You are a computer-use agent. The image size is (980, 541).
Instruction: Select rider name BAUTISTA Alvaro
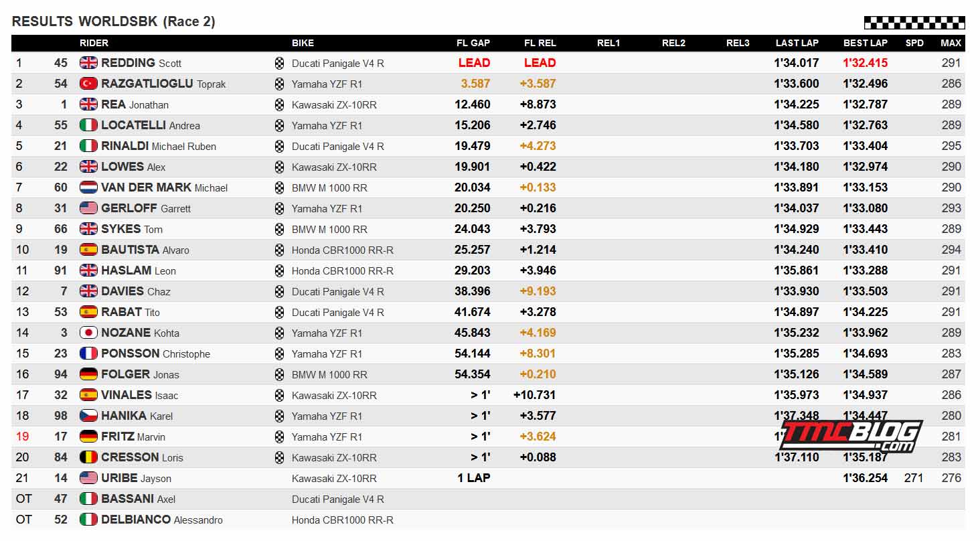click(145, 250)
